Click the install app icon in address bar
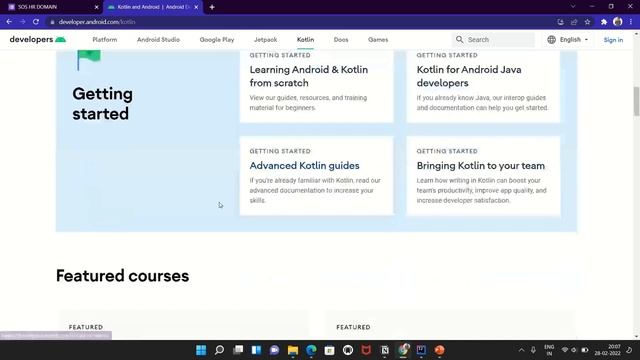640x360 pixels. (x=560, y=22)
